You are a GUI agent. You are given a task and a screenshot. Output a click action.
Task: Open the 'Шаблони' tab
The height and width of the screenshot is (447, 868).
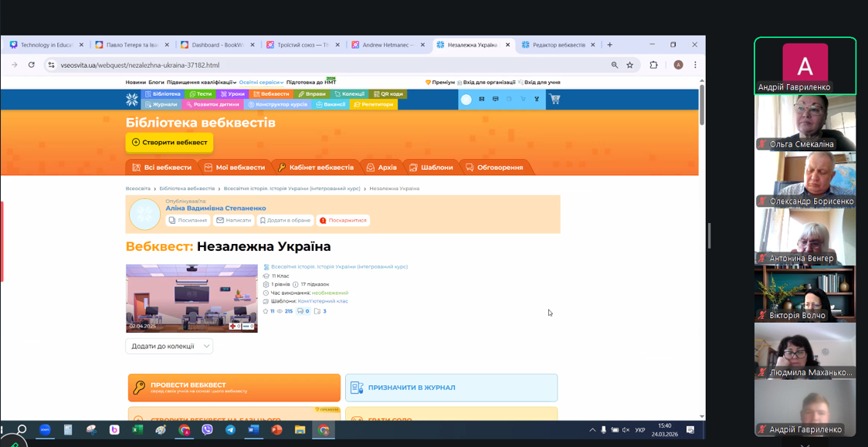pos(431,168)
